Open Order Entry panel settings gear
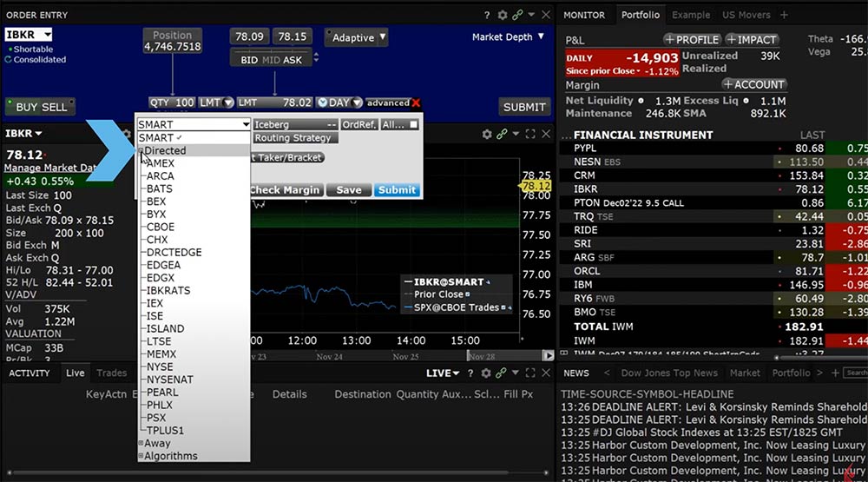868x482 pixels. [502, 15]
